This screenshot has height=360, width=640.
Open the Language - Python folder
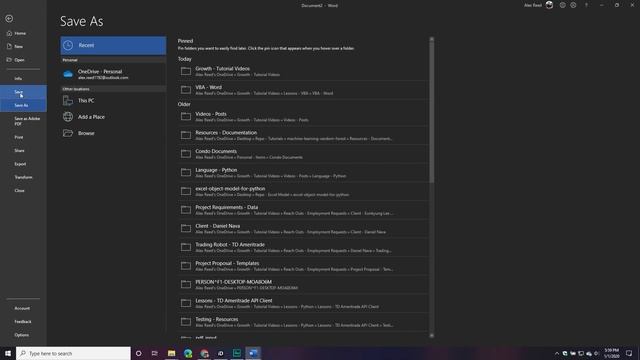303,173
